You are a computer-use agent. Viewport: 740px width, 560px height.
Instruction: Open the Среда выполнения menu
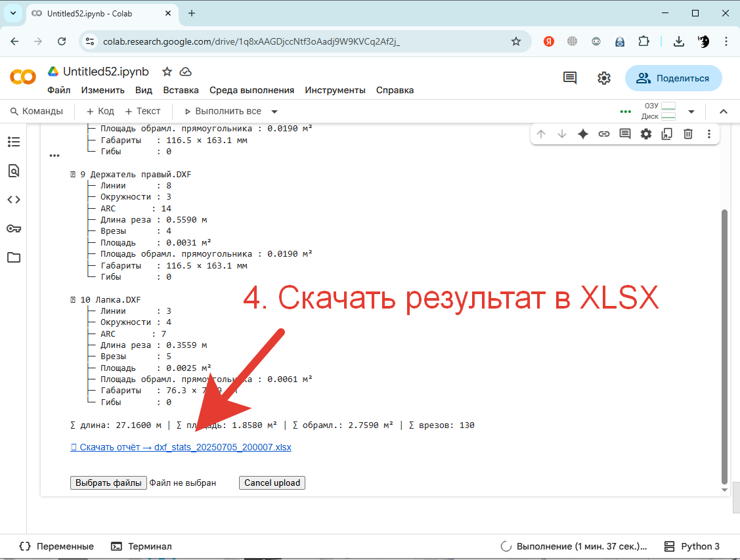[x=252, y=90]
